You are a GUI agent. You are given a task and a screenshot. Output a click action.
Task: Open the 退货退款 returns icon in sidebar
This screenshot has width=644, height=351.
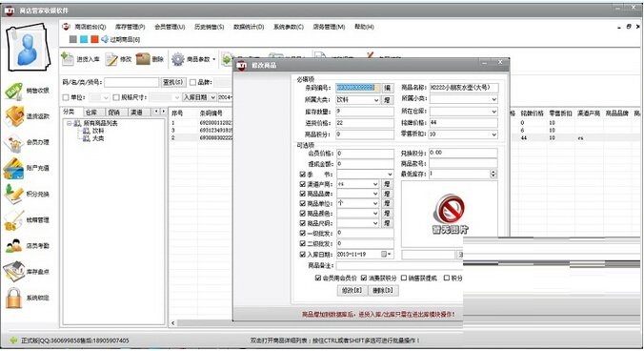(x=14, y=116)
